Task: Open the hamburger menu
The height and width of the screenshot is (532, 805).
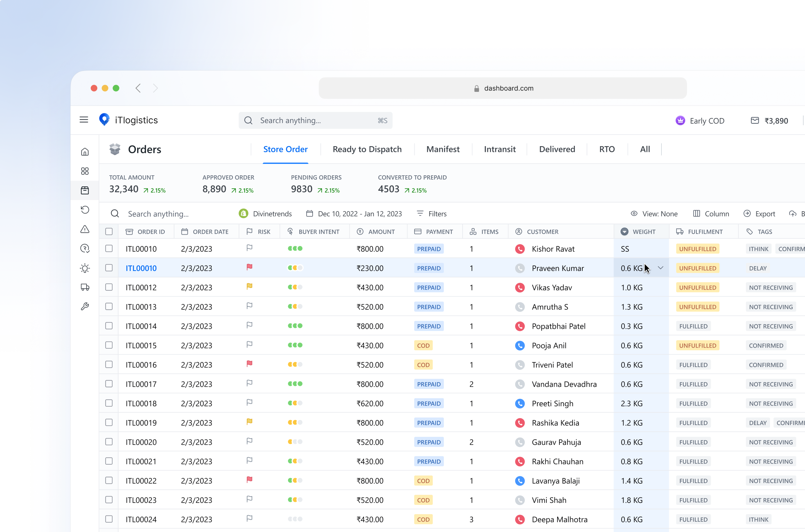Action: click(84, 120)
